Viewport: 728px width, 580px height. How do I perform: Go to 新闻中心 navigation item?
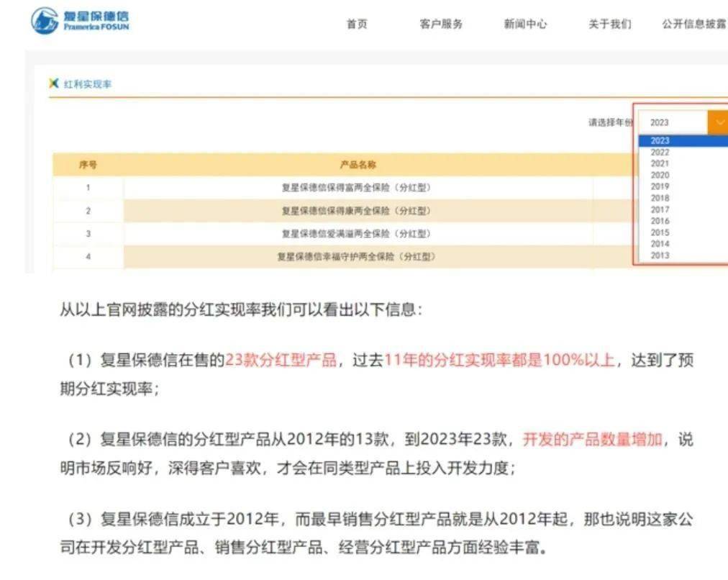click(x=525, y=24)
